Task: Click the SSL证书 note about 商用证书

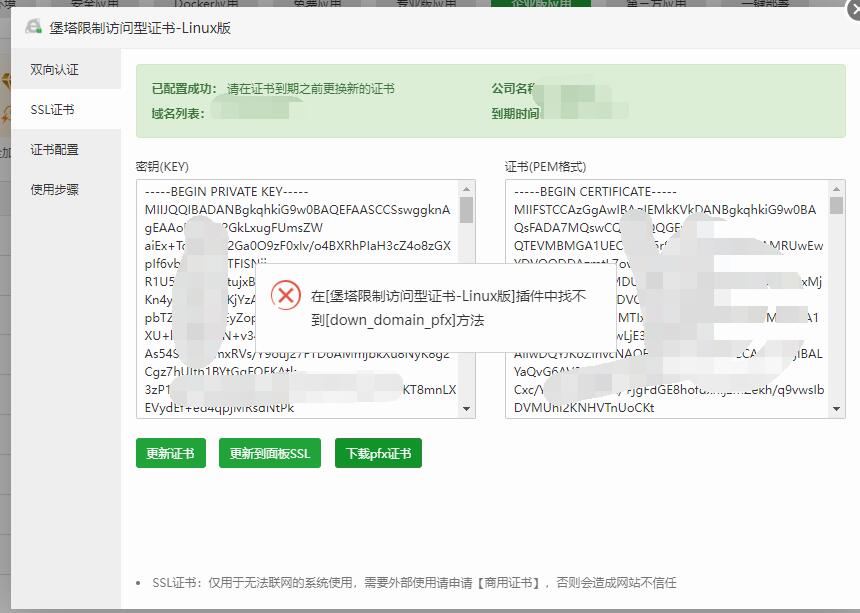Action: click(414, 583)
